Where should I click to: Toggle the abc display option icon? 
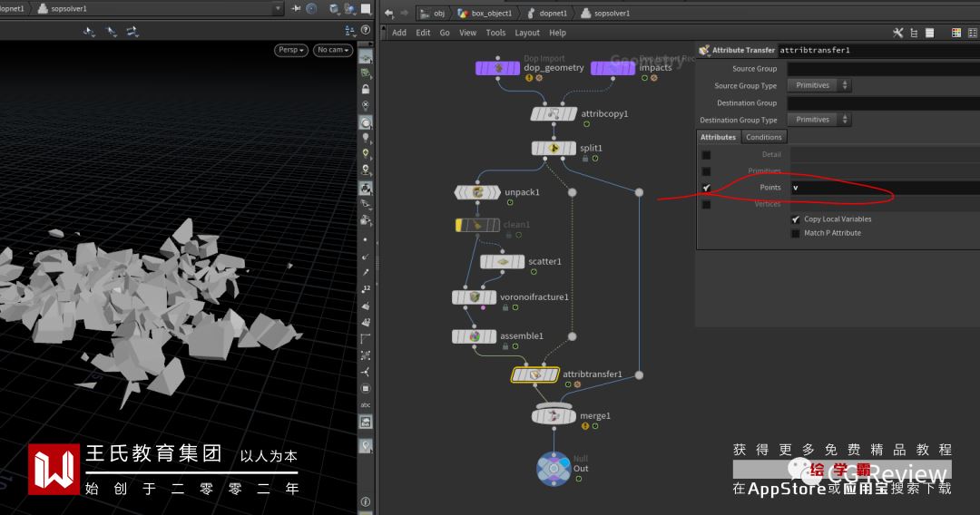click(366, 405)
